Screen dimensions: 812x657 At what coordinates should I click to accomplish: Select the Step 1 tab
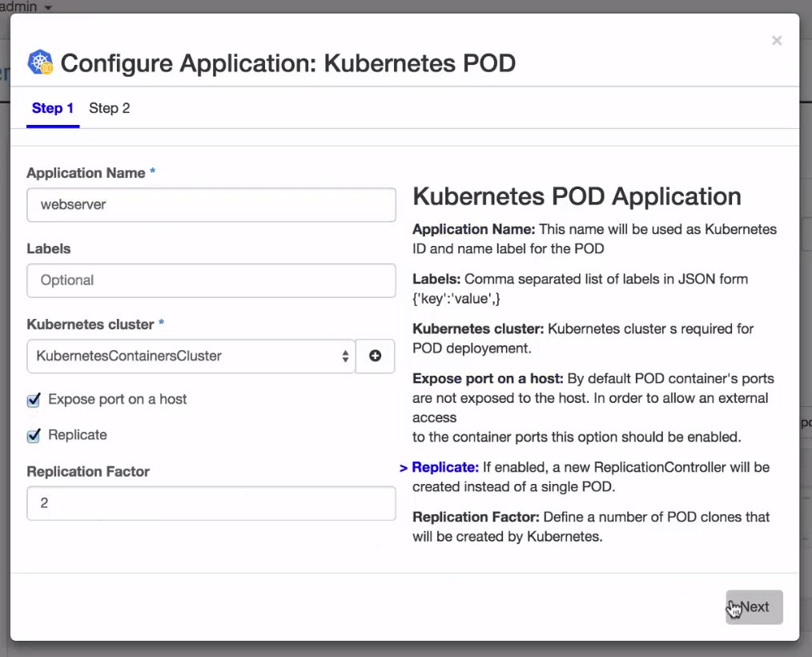pyautogui.click(x=53, y=108)
